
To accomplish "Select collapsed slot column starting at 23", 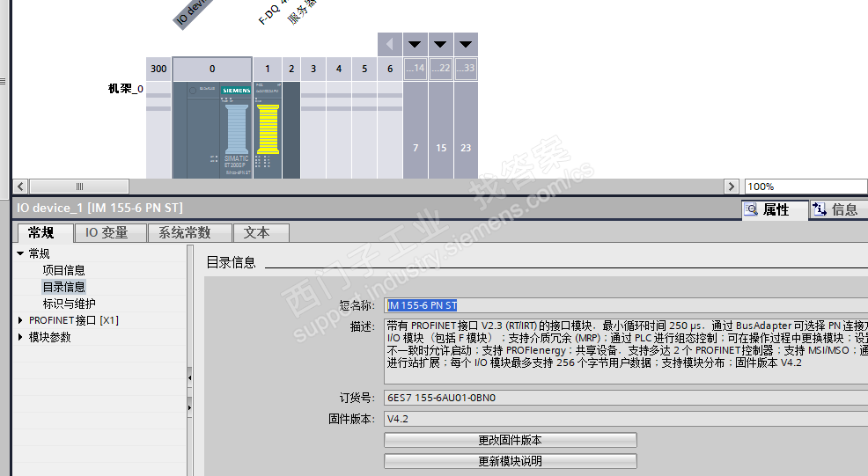I will (466, 130).
